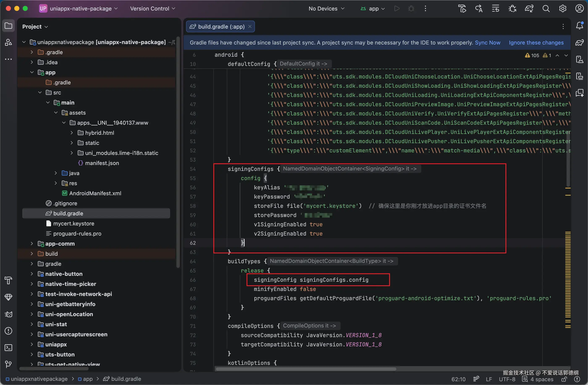Open the IDE settings gear
This screenshot has width=588, height=385.
tap(563, 9)
